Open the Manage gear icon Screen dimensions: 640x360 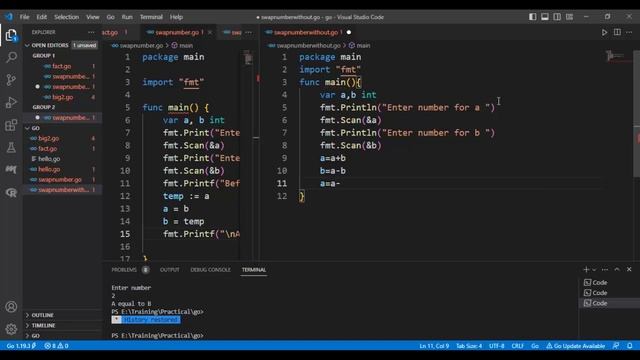11,329
